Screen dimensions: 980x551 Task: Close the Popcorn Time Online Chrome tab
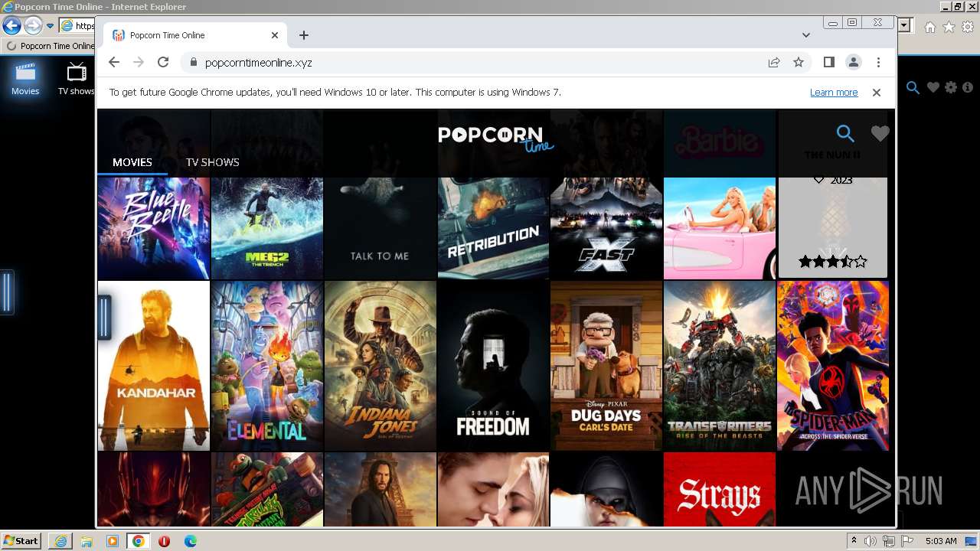(x=275, y=35)
